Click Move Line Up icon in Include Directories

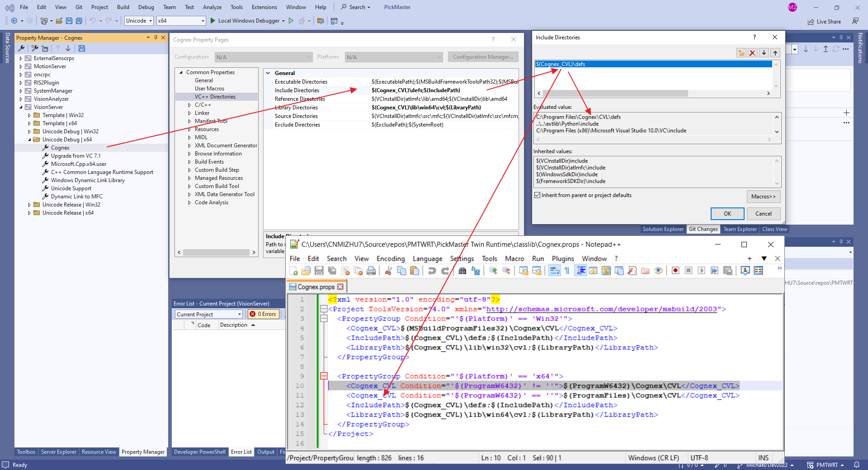click(x=775, y=53)
